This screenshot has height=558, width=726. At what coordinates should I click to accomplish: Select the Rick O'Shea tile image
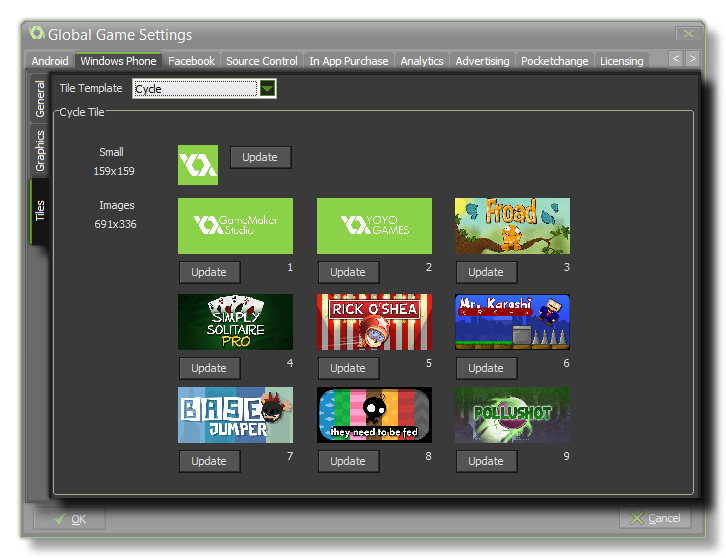click(x=374, y=321)
